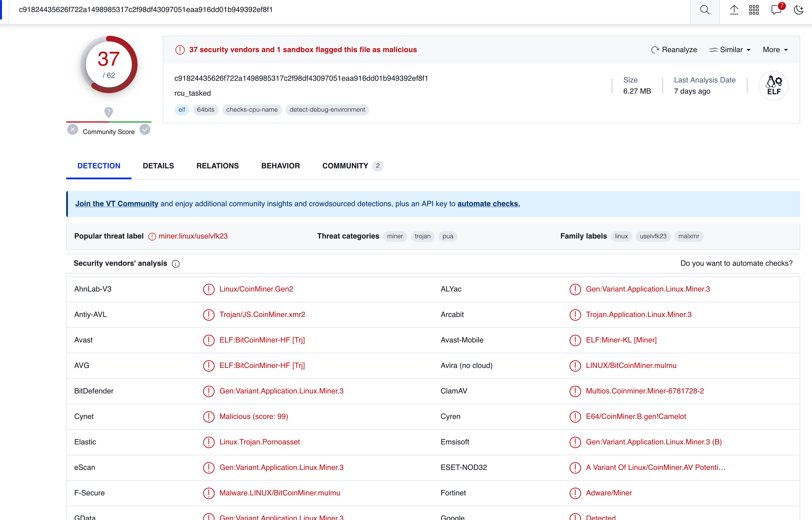The height and width of the screenshot is (520, 812).
Task: Open notifications chat bubble icon
Action: click(x=776, y=10)
